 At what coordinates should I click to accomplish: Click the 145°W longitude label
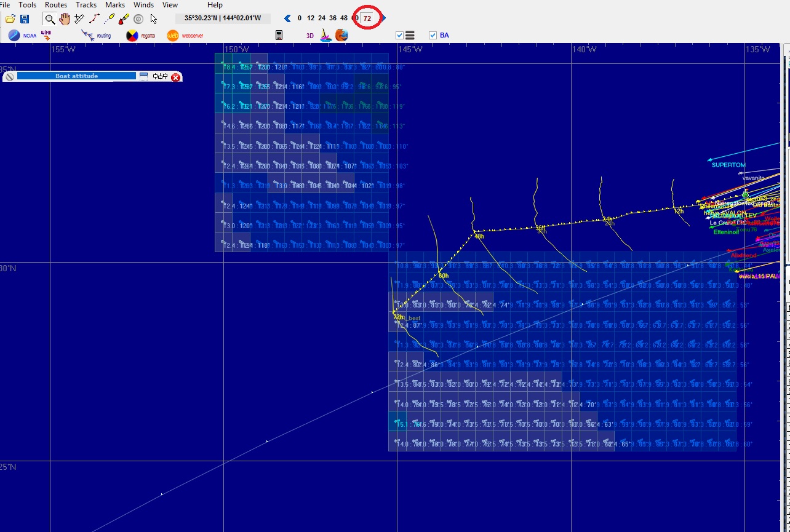pos(410,49)
